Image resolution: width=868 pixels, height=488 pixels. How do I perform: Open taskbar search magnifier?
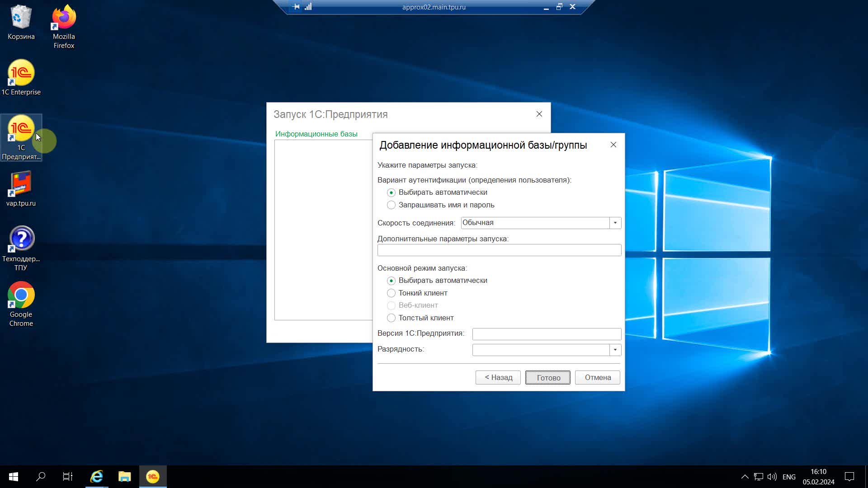(x=41, y=477)
